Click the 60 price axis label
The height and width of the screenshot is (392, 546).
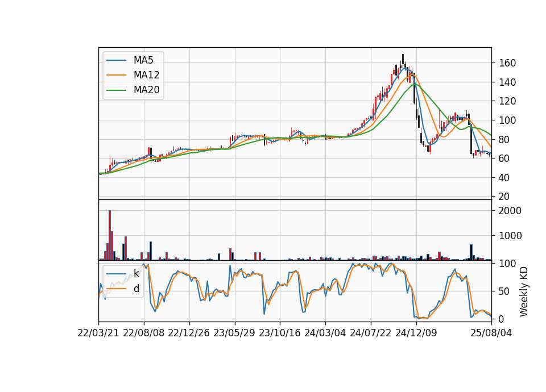point(504,159)
